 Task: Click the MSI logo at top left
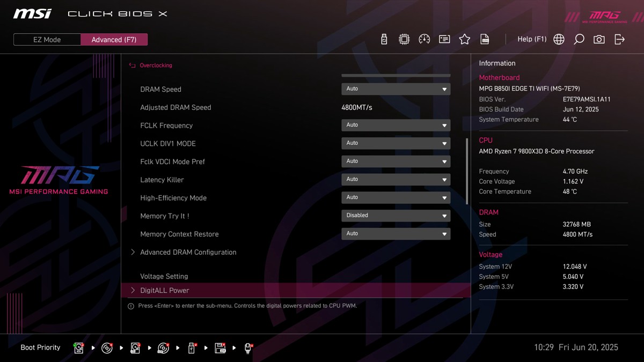(32, 13)
